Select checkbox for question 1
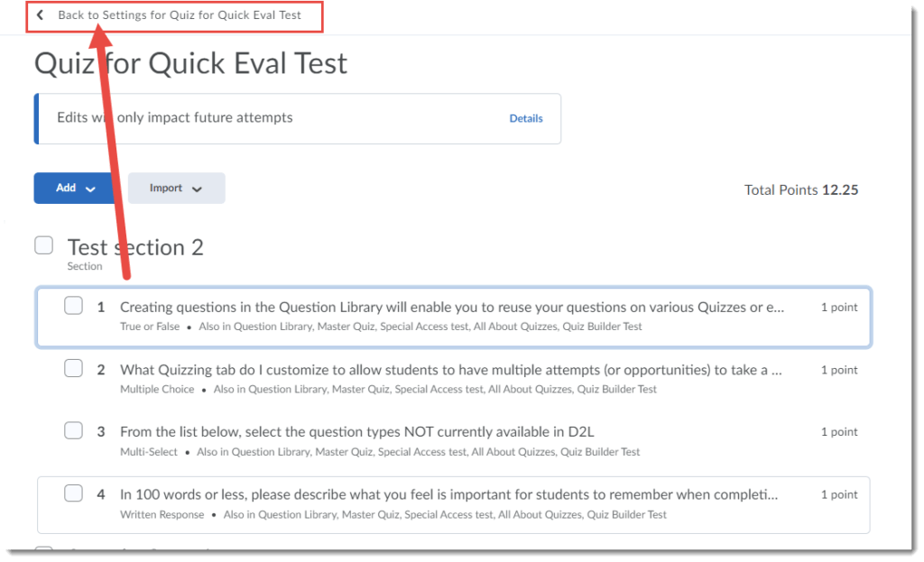The image size is (924, 562). coord(74,306)
